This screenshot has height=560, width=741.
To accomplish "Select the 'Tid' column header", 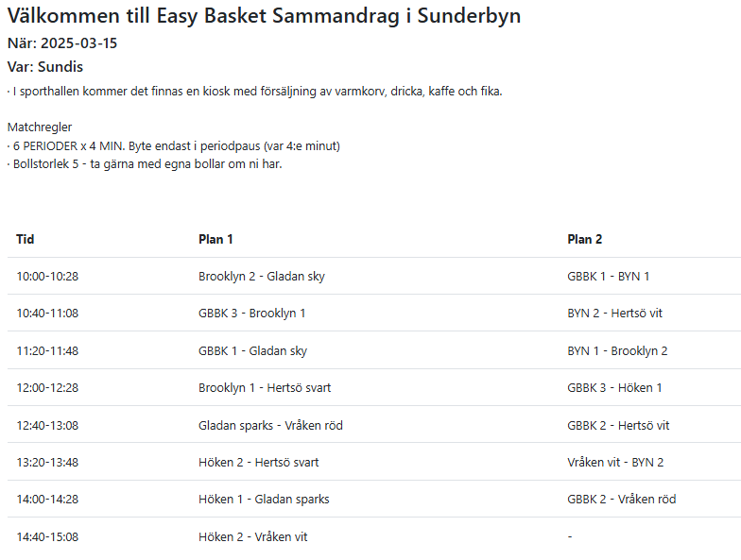I will pos(26,239).
